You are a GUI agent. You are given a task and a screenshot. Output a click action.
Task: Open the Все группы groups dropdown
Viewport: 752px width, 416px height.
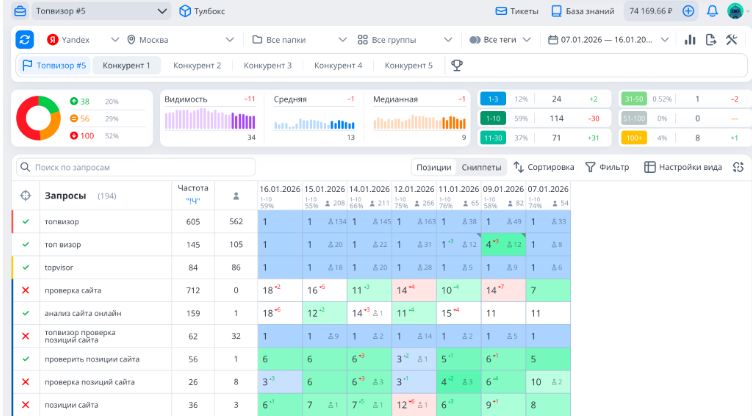[x=404, y=40]
